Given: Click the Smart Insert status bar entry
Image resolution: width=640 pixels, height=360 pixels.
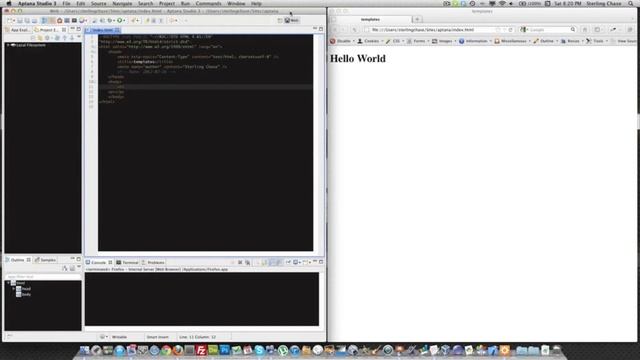Looking at the screenshot, I should click(x=158, y=337).
